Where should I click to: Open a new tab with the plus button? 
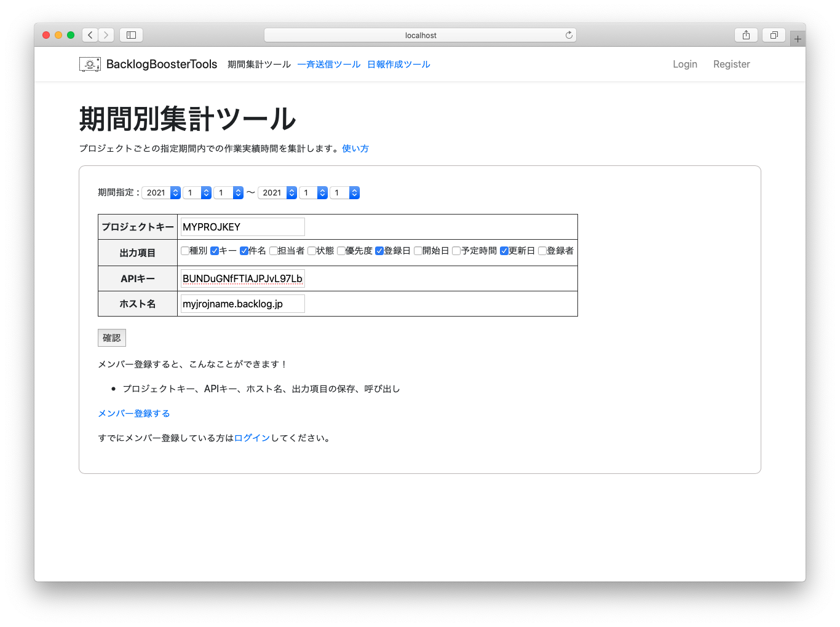(x=798, y=39)
